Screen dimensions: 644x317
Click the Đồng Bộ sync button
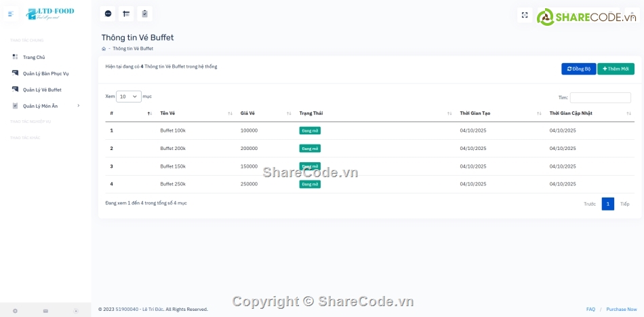(578, 69)
